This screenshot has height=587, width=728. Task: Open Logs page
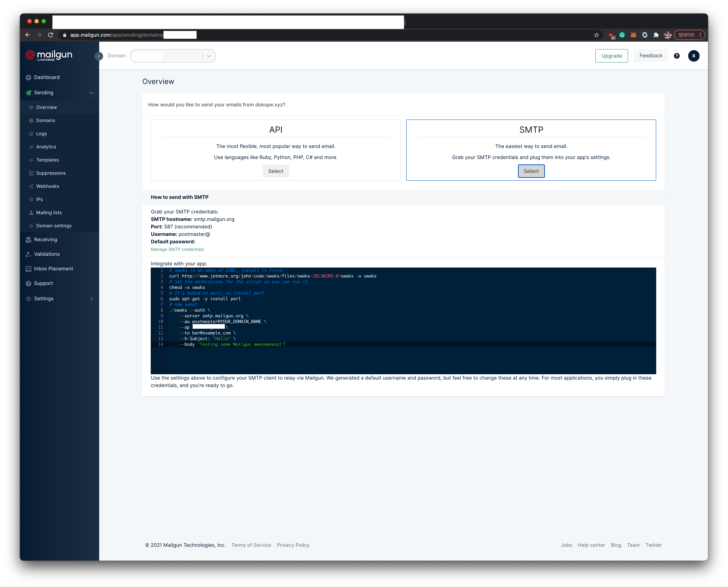42,134
